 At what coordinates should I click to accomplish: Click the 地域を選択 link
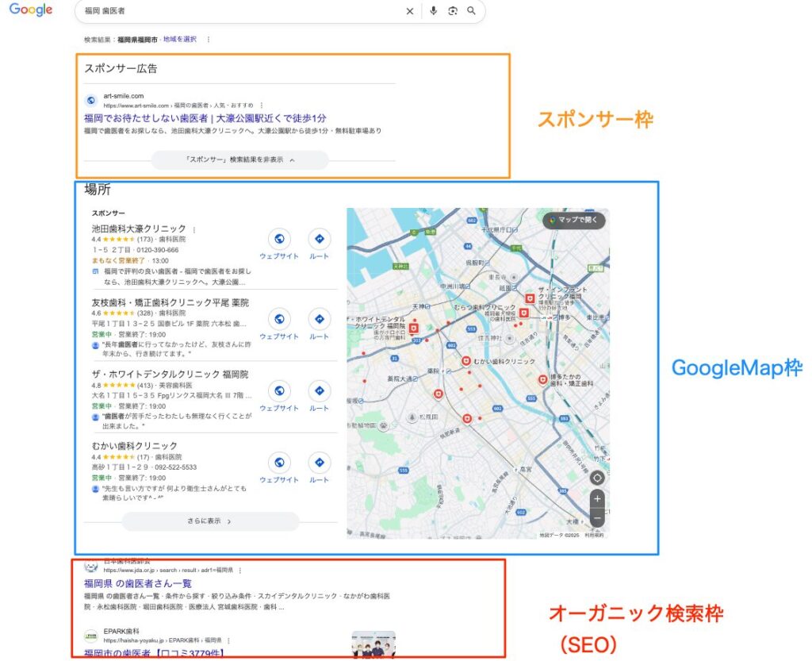tap(179, 39)
